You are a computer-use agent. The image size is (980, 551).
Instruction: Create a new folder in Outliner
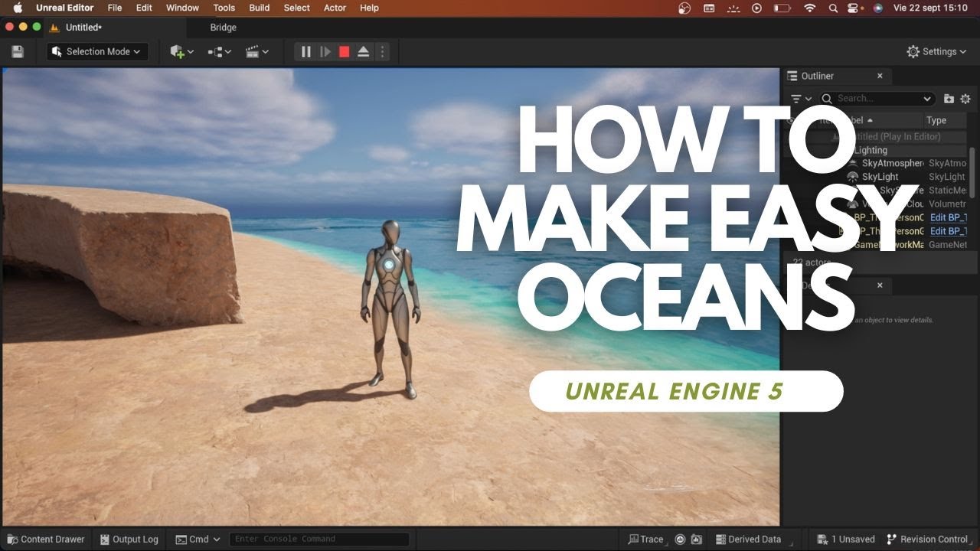(x=949, y=99)
